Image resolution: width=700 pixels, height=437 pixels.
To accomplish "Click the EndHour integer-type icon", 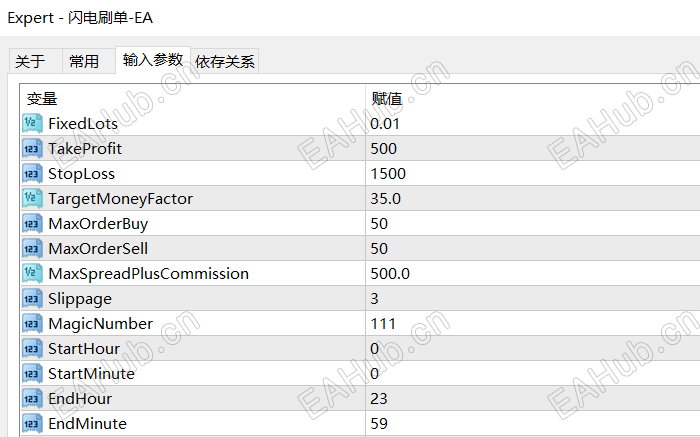I will (31, 399).
